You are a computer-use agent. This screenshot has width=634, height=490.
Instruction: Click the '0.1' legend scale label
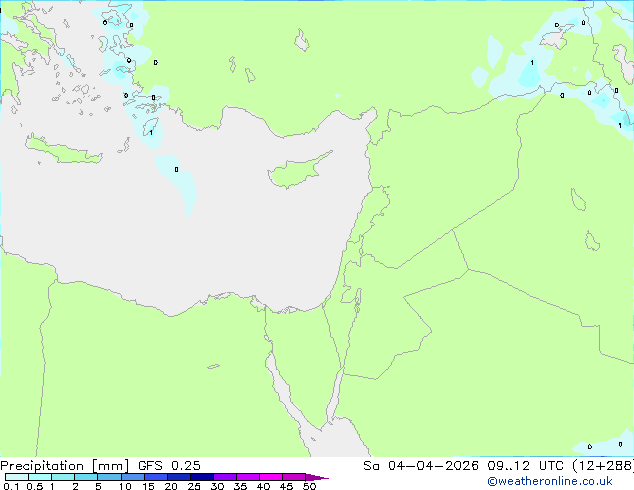click(11, 486)
